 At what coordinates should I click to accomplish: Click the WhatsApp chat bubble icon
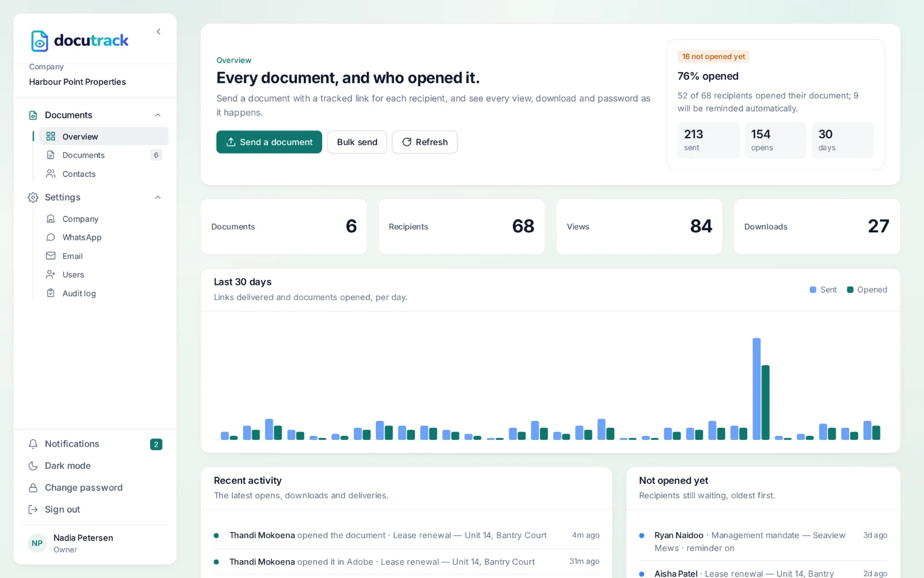tap(51, 237)
